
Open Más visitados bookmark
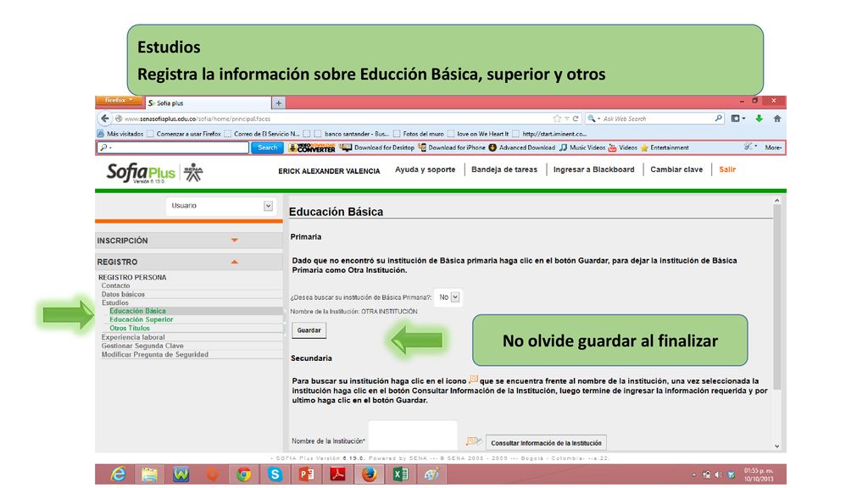pyautogui.click(x=120, y=134)
